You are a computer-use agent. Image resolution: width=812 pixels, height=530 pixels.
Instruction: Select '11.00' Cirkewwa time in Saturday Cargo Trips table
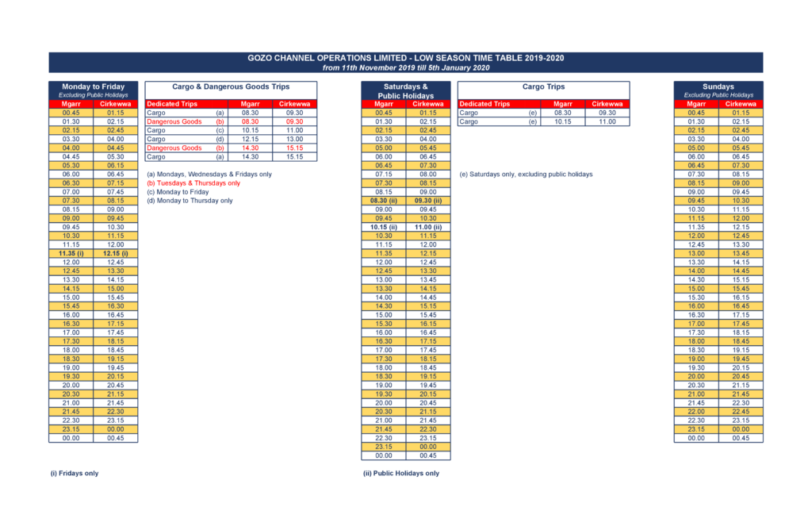(607, 121)
